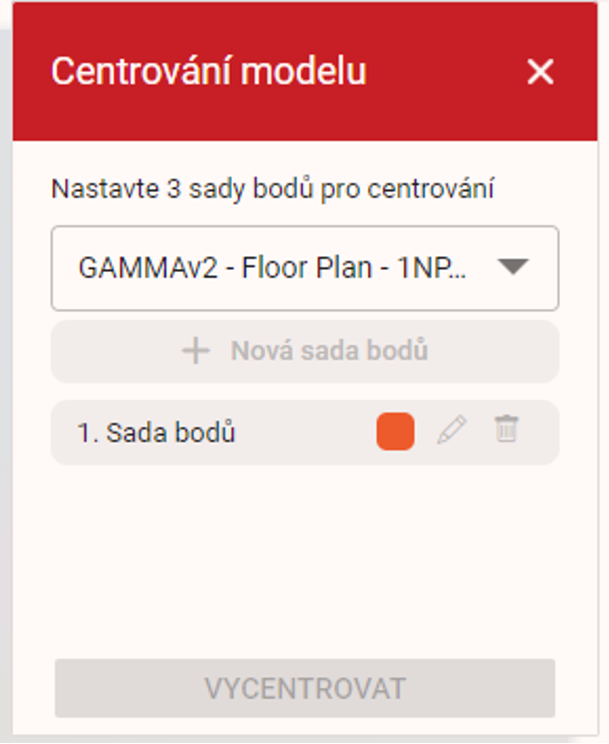Click the 'Centrování modelu' title text
Screen dimensions: 609x744
pos(208,72)
